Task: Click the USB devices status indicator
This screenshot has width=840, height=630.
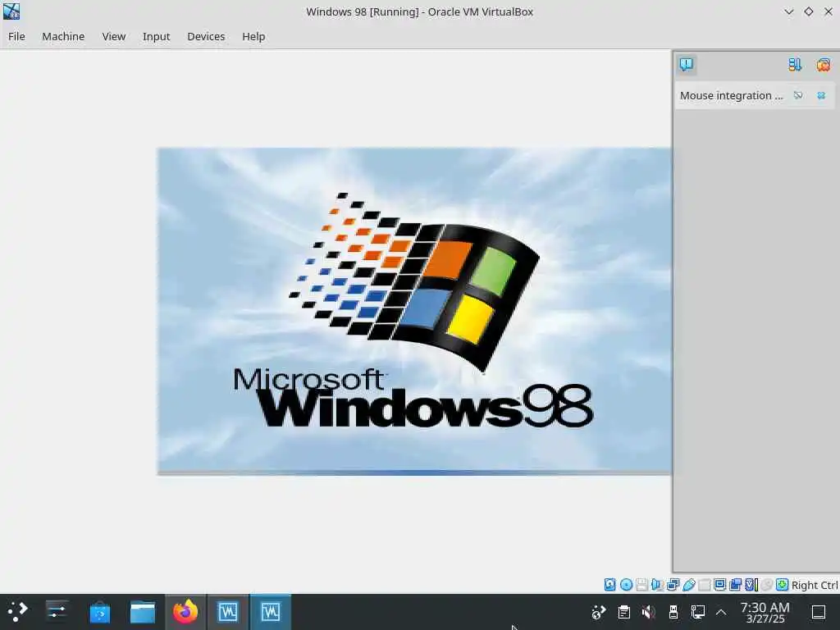Action: coord(689,584)
